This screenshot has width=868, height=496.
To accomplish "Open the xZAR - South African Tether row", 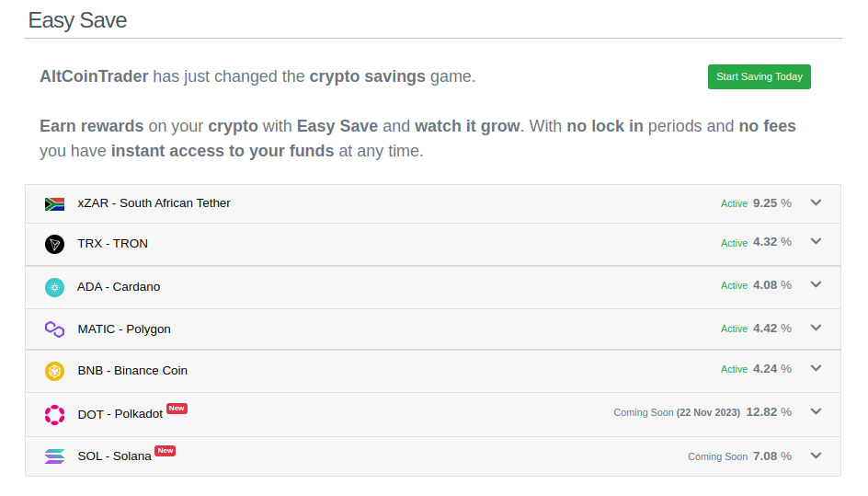I will tap(433, 204).
